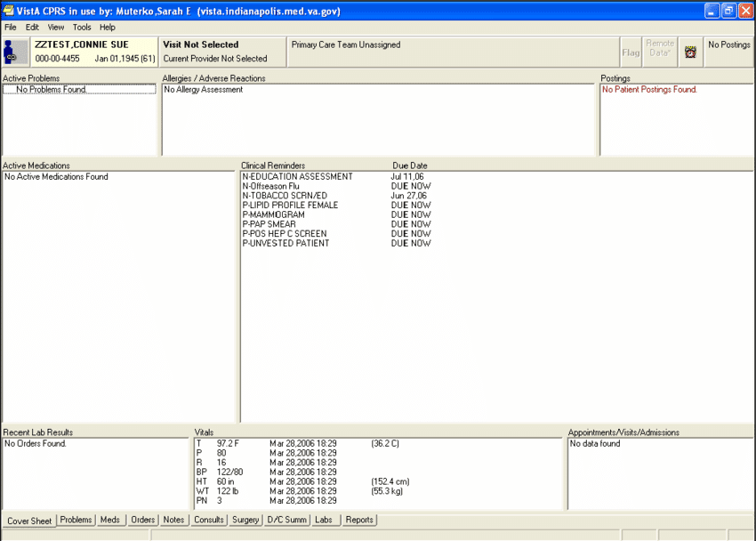Image resolution: width=756 pixels, height=541 pixels.
Task: Select the No data found appointments entry
Action: point(594,443)
